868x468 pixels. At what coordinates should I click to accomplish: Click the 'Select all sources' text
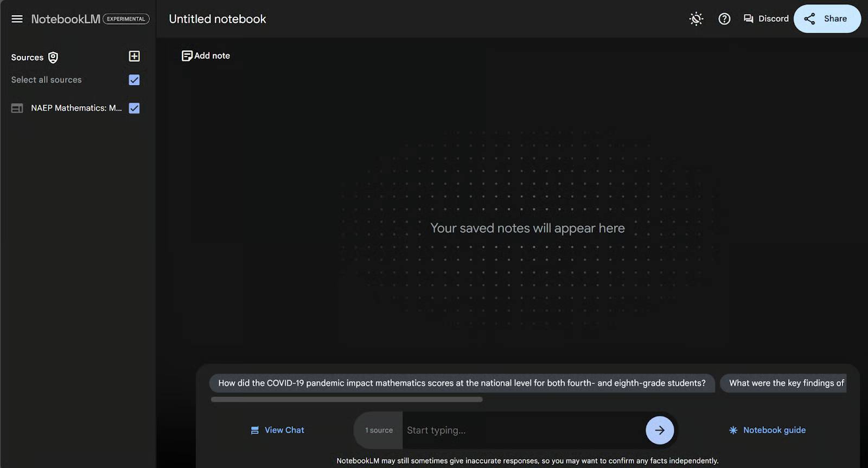click(x=46, y=80)
